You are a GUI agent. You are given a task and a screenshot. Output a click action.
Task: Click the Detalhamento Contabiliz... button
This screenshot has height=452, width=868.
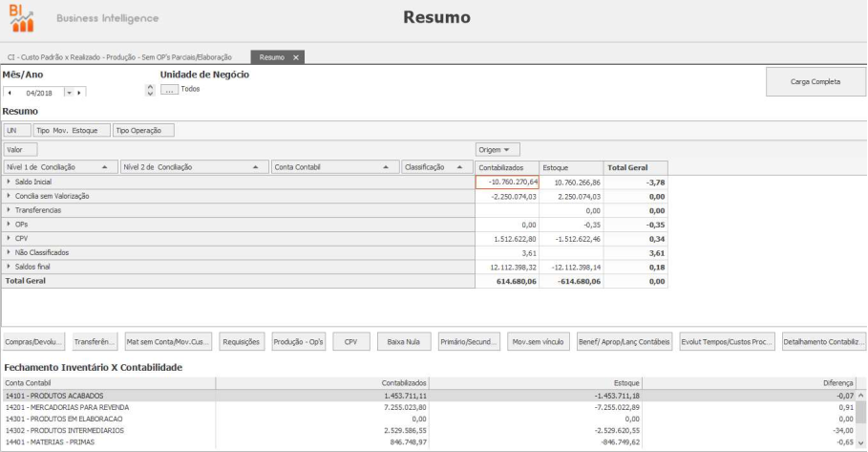823,341
